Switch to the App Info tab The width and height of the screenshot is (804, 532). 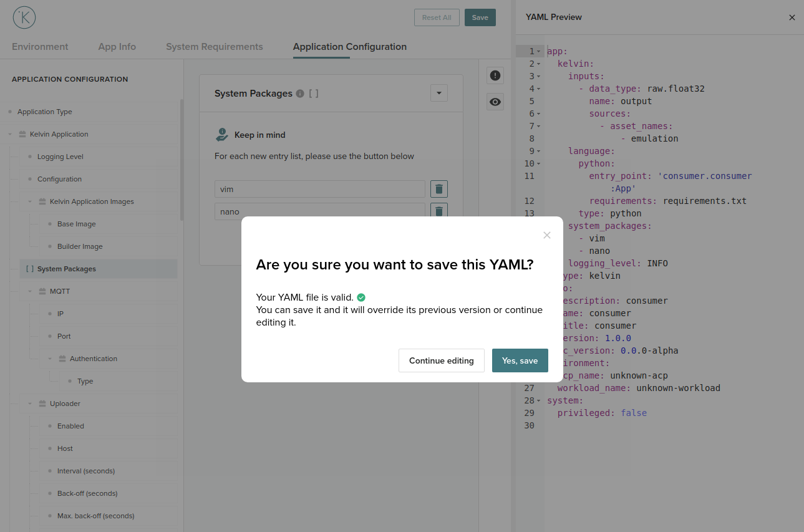click(117, 47)
